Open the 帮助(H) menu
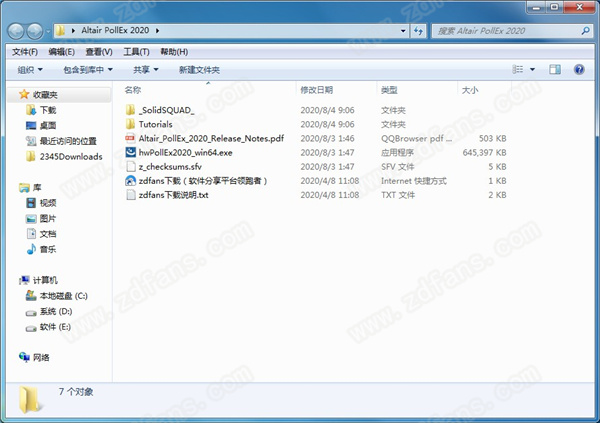 pos(174,52)
